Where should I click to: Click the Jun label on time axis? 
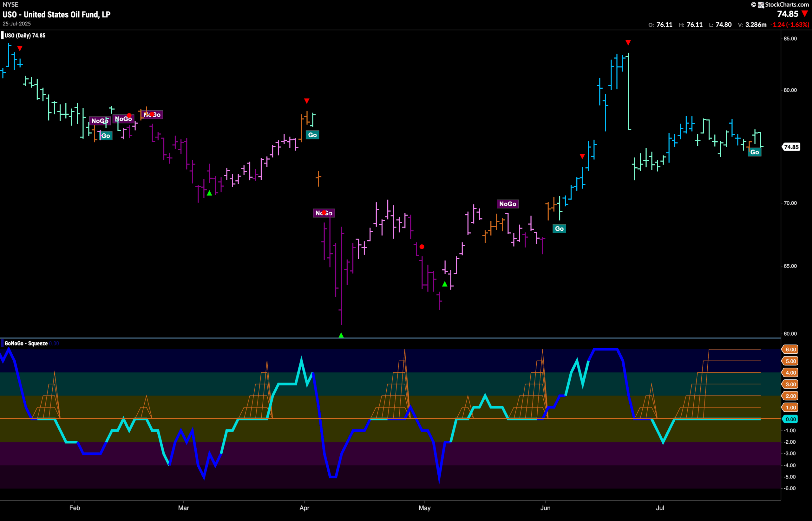click(x=545, y=508)
